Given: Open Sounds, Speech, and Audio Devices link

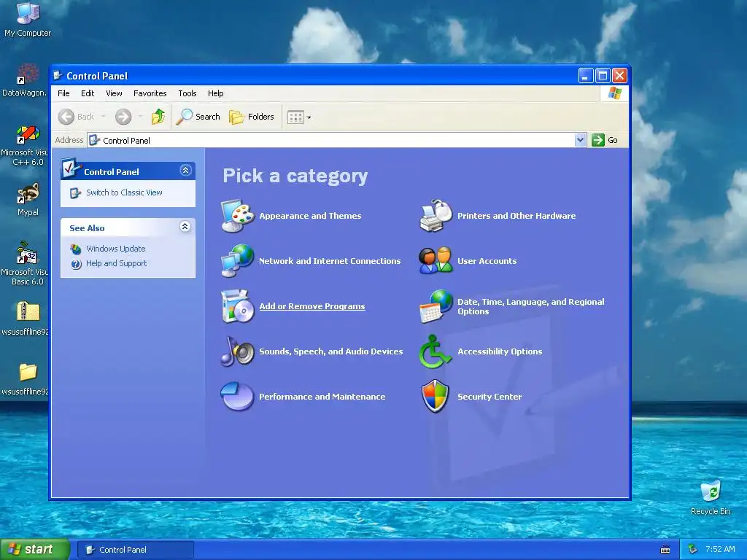Looking at the screenshot, I should click(330, 351).
